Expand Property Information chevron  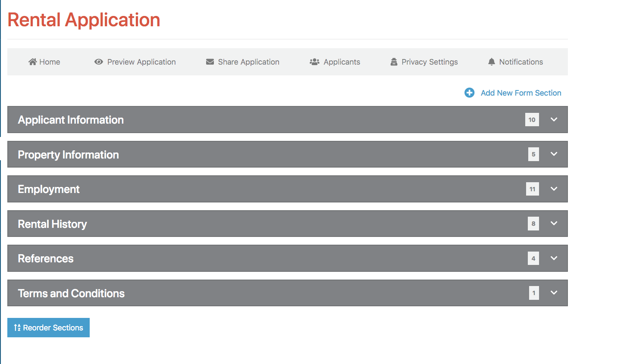pyautogui.click(x=554, y=154)
